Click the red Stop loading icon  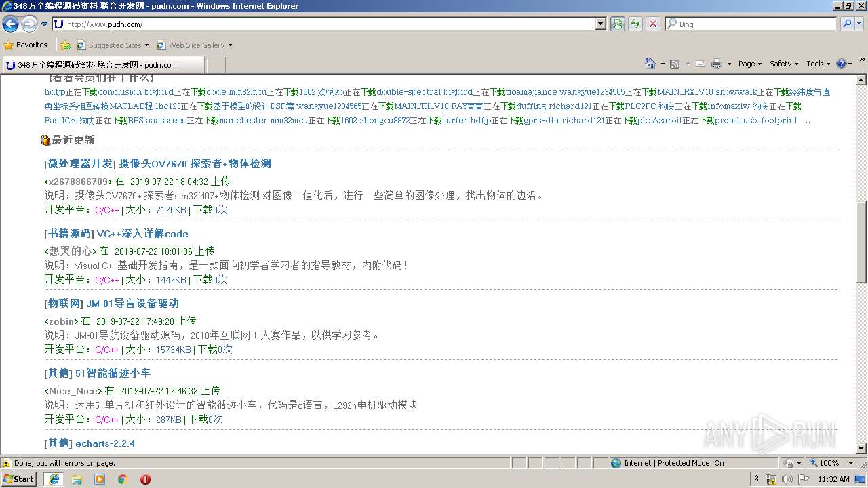point(653,24)
